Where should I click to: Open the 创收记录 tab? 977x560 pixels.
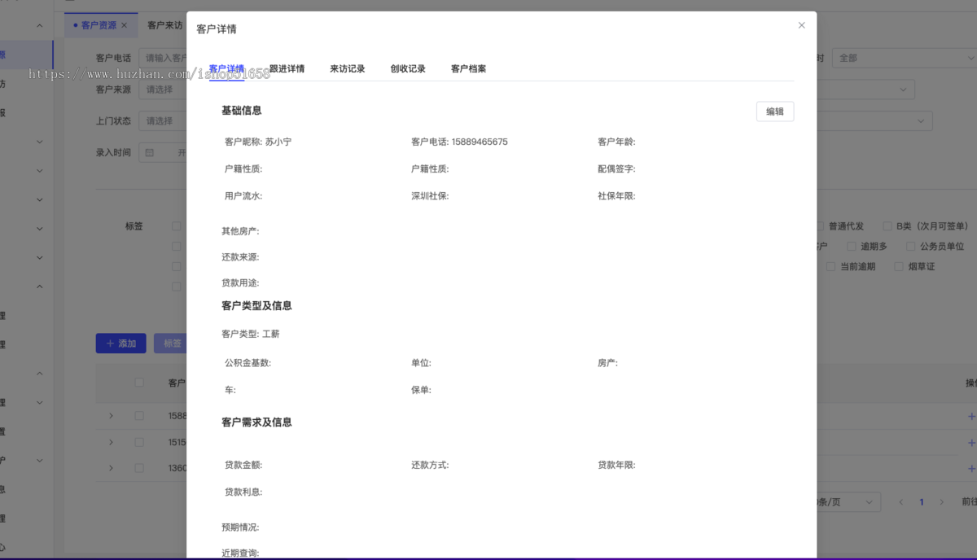click(407, 68)
